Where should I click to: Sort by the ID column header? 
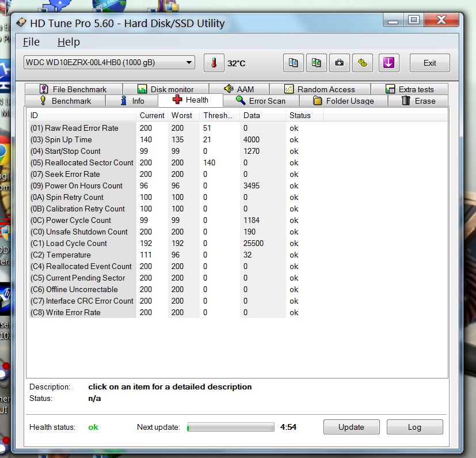[82, 115]
